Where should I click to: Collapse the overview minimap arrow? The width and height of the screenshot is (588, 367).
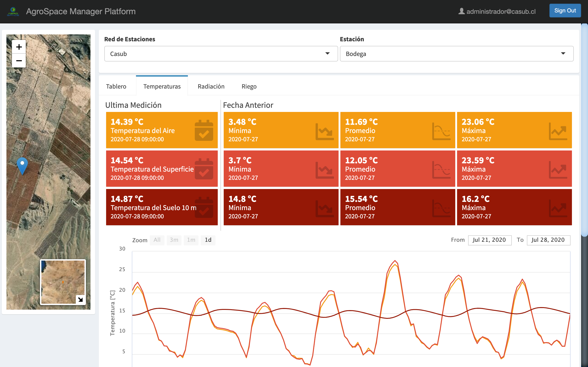click(x=80, y=299)
